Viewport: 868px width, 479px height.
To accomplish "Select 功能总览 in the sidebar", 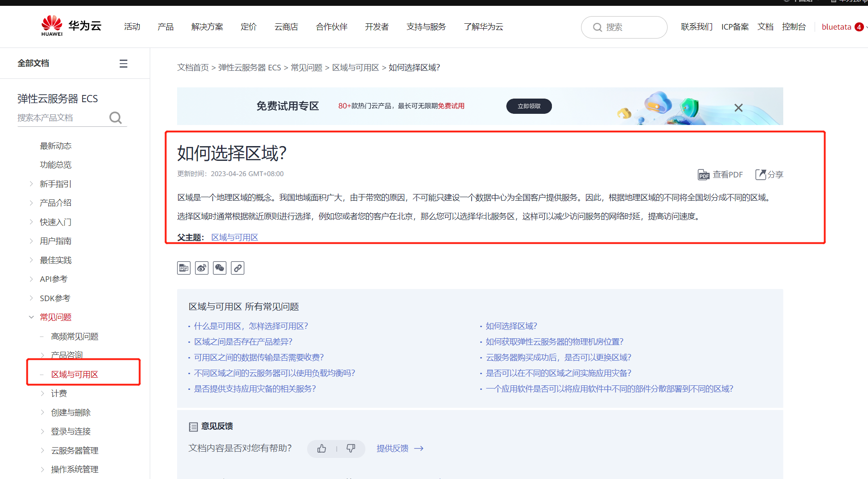I will 56,165.
